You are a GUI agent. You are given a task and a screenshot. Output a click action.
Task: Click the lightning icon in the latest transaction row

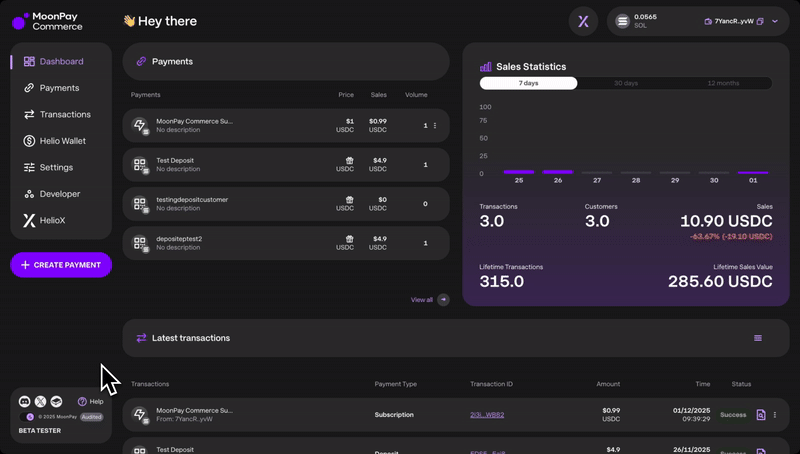139,414
